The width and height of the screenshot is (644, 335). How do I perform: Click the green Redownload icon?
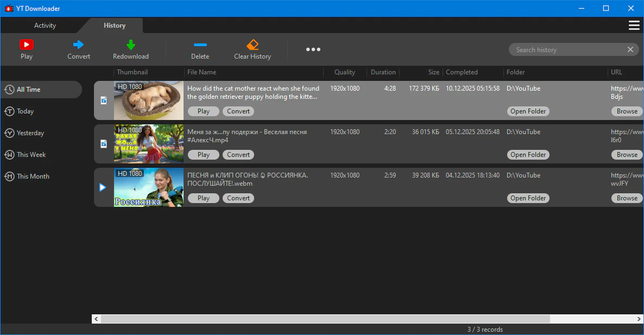coord(130,45)
